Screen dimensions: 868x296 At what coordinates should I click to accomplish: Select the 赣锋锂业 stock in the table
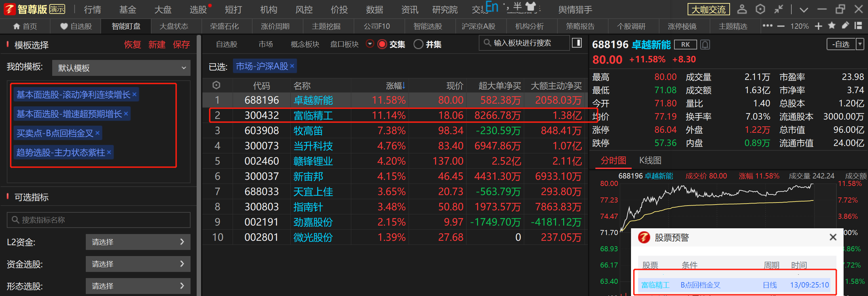(x=313, y=161)
